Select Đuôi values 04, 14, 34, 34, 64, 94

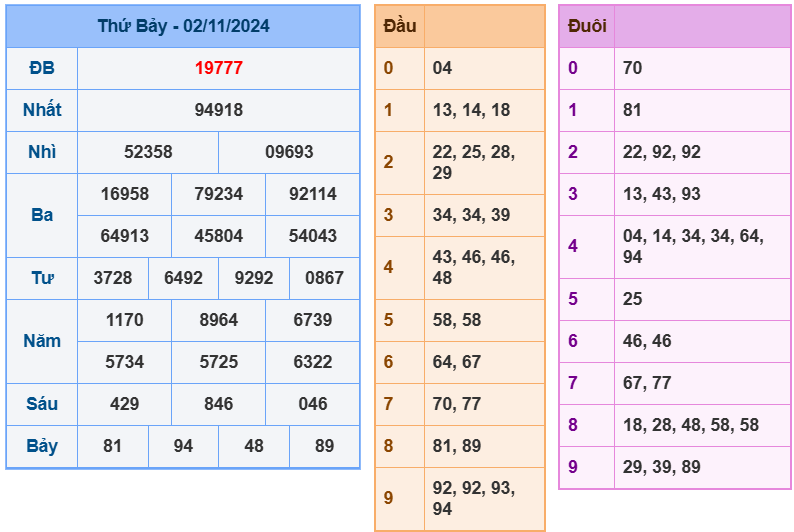693,247
